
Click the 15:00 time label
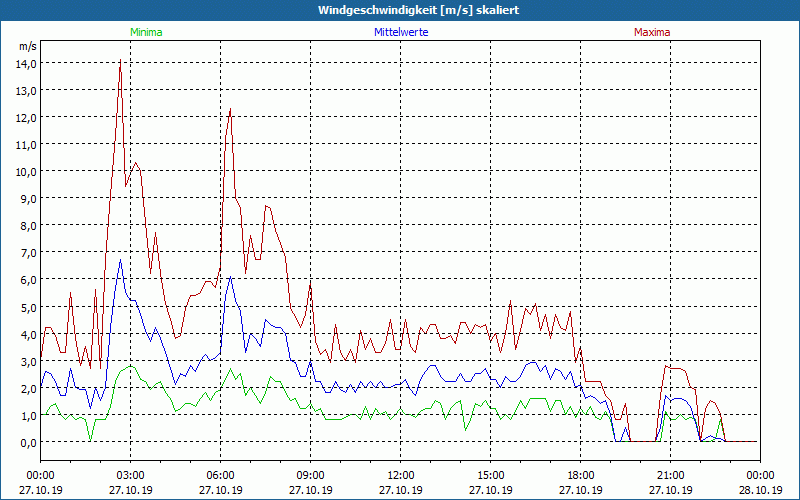point(491,476)
